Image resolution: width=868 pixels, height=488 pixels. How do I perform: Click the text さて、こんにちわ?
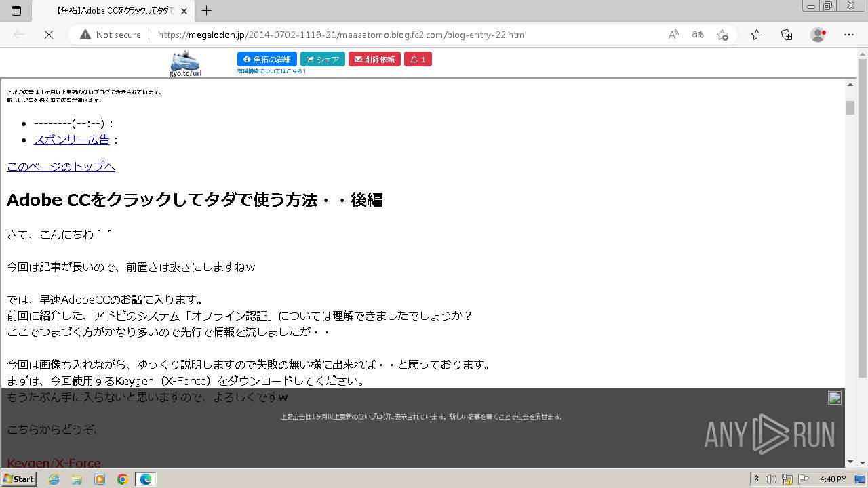pyautogui.click(x=60, y=235)
